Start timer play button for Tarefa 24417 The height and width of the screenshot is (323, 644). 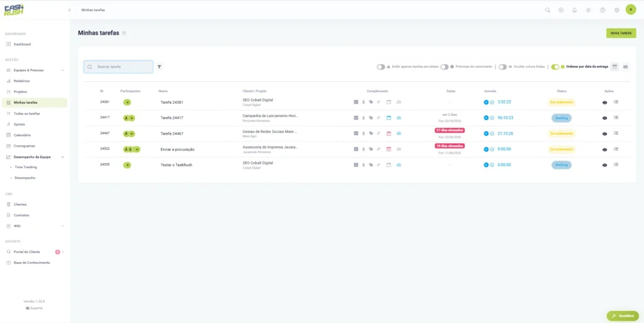(x=486, y=118)
